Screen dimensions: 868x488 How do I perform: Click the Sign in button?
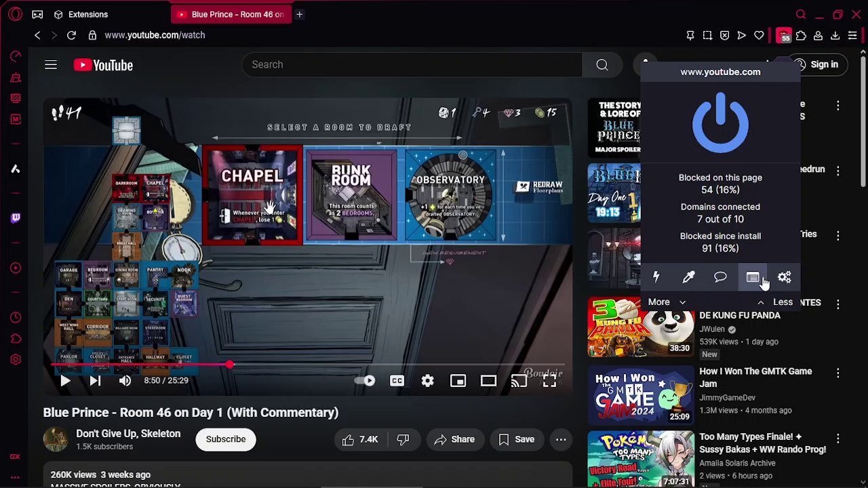[x=816, y=64]
